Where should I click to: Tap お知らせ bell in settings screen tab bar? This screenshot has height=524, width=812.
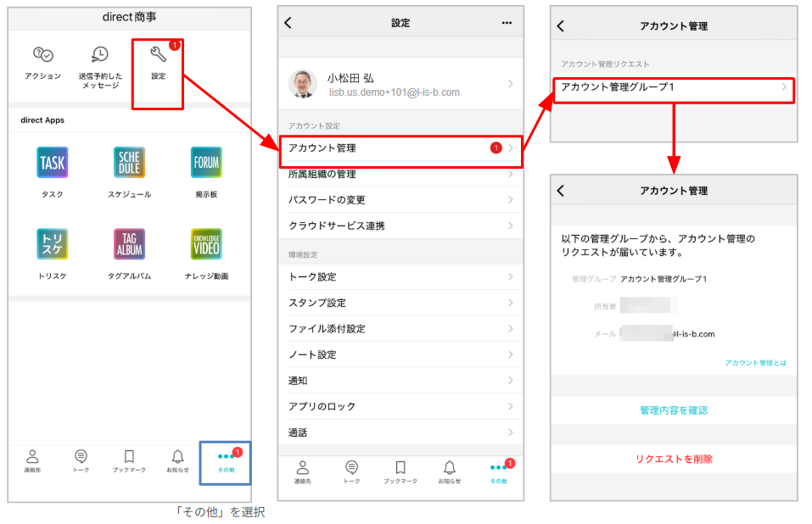point(450,468)
